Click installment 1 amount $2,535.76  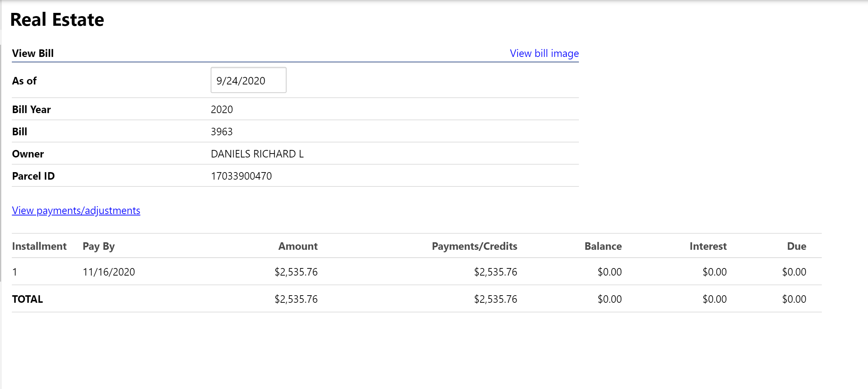tap(296, 272)
